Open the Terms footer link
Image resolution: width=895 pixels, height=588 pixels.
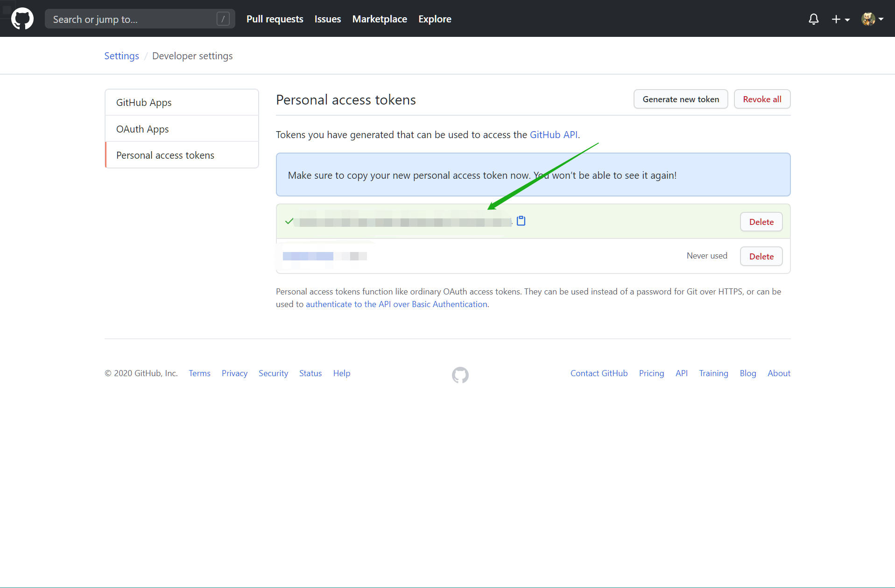pyautogui.click(x=199, y=373)
